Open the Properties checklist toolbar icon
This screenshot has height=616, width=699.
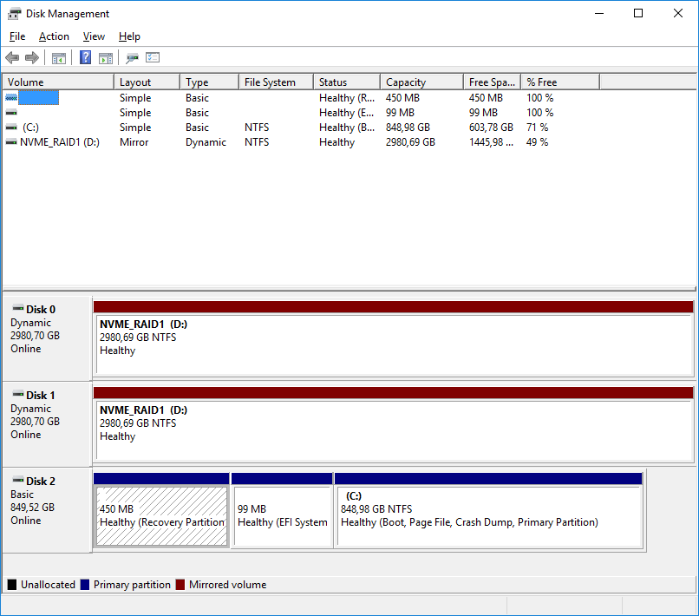point(153,57)
